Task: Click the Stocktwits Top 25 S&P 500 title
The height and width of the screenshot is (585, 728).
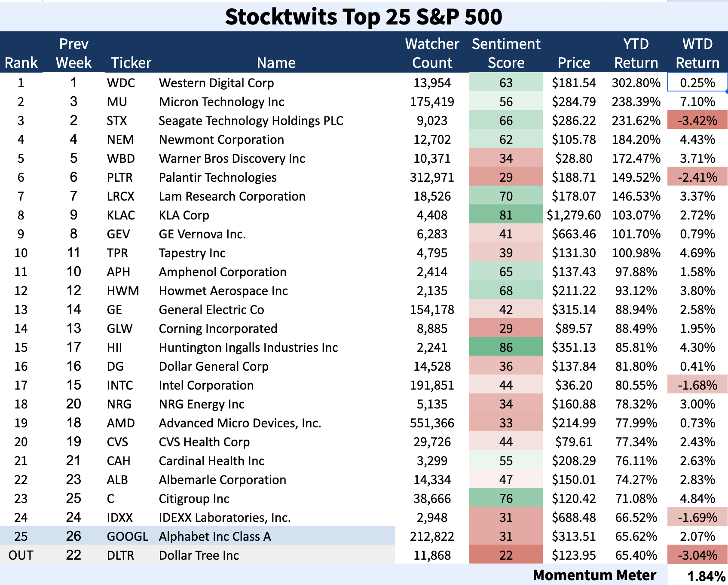Action: click(x=364, y=17)
